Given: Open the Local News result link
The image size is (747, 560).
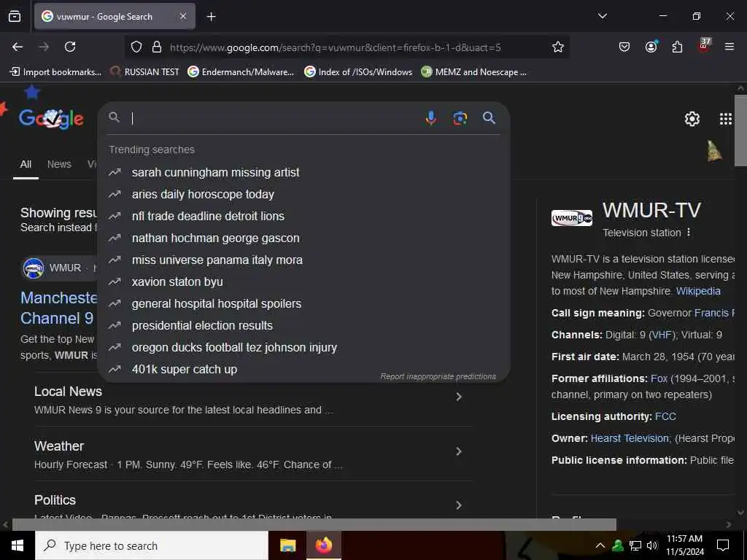Looking at the screenshot, I should 68,392.
